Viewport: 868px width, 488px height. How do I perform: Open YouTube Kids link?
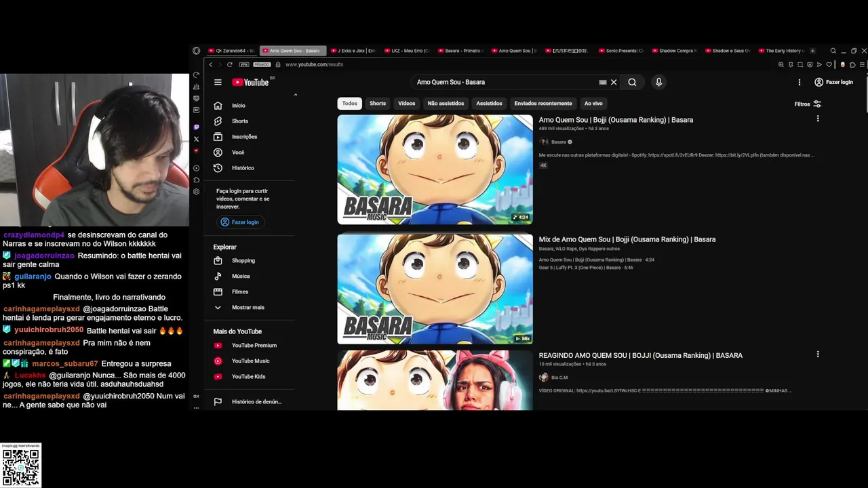click(x=250, y=377)
